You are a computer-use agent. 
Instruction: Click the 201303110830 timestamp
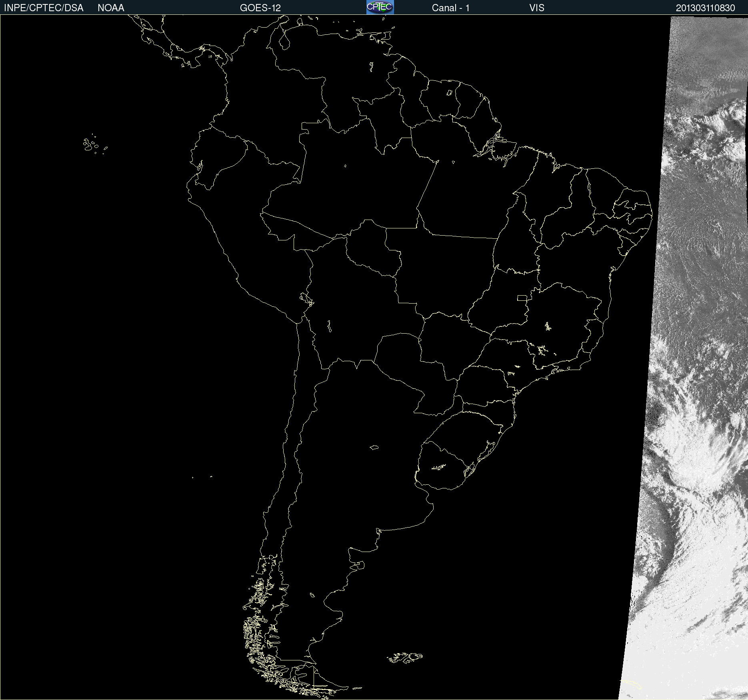[706, 8]
